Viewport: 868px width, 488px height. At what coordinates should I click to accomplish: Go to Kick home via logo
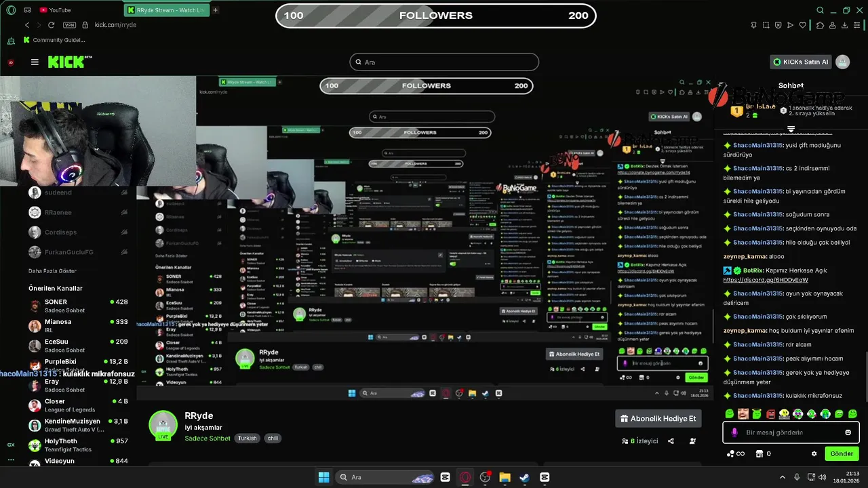click(x=70, y=62)
